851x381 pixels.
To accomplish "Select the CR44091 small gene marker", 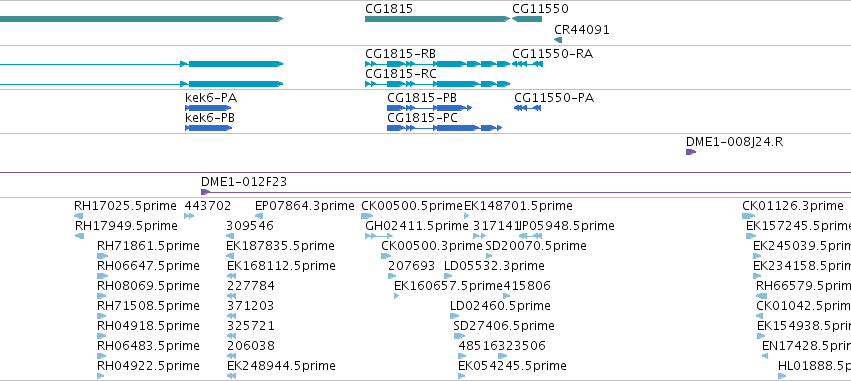I will [558, 40].
